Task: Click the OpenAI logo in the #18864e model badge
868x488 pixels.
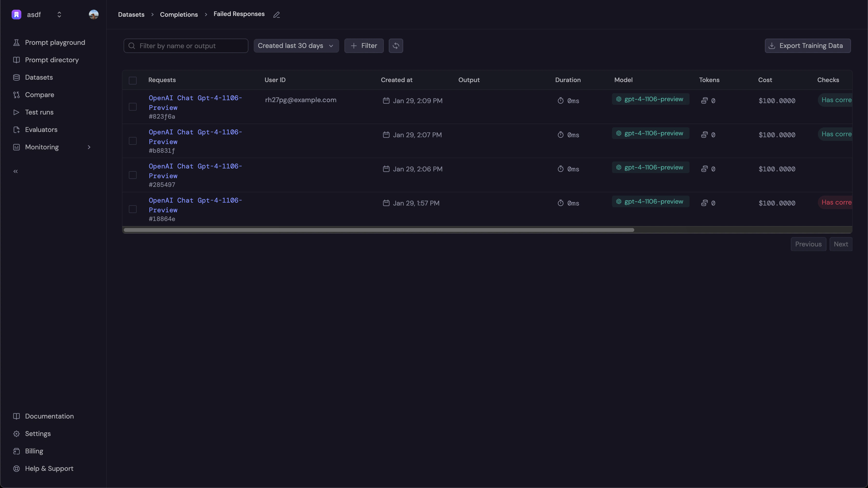Action: 619,201
